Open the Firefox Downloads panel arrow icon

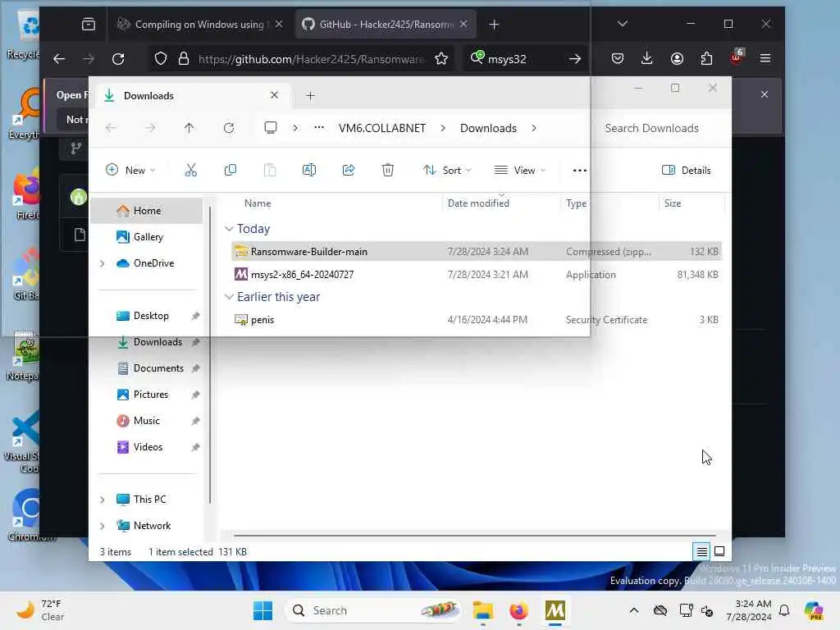(647, 58)
